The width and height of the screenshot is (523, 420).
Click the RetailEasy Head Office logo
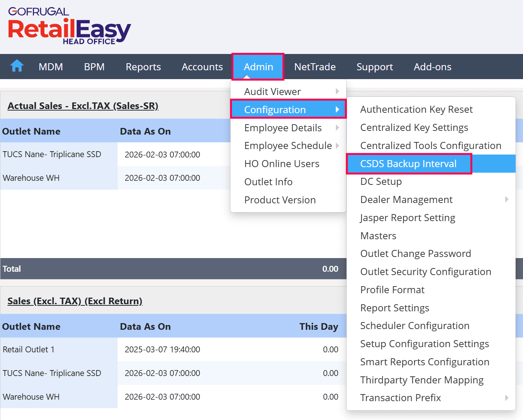70,26
